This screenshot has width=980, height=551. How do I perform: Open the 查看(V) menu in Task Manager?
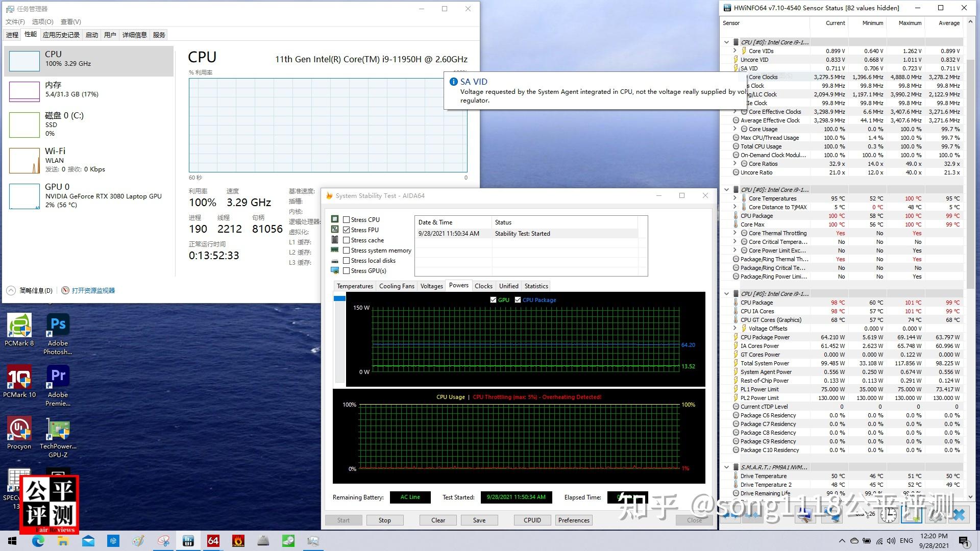[71, 22]
